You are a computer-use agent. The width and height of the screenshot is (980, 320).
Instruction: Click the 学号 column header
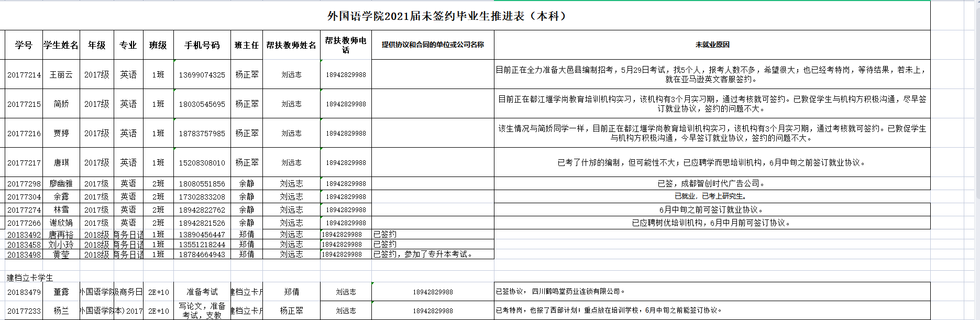pos(24,45)
